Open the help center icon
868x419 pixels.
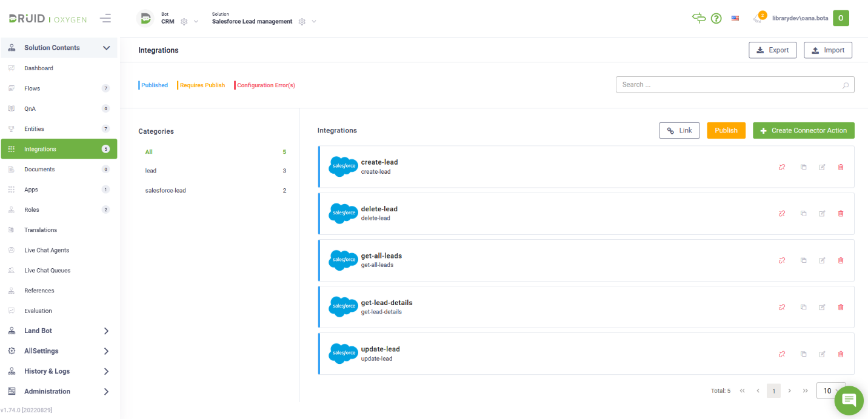tap(716, 18)
